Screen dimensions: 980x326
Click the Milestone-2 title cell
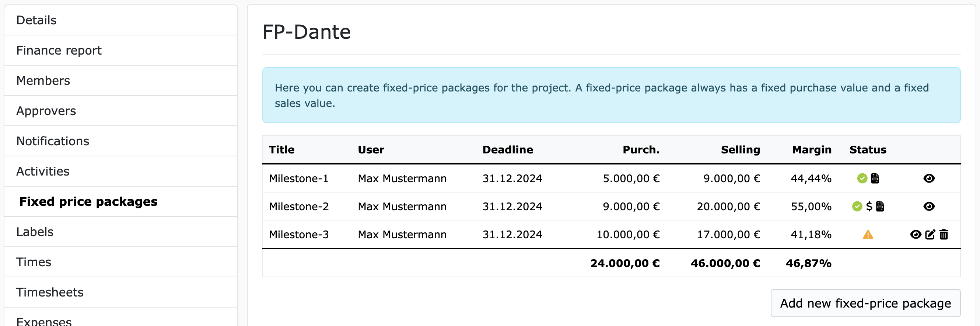299,206
